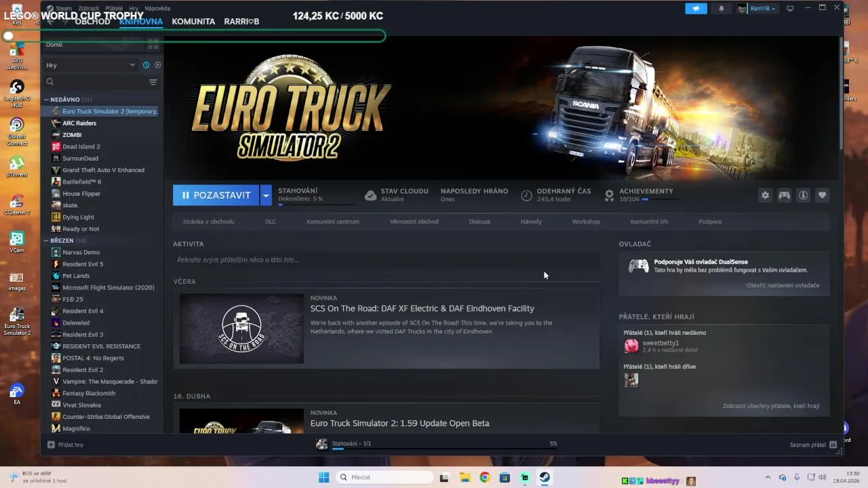Show game information icon

803,195
